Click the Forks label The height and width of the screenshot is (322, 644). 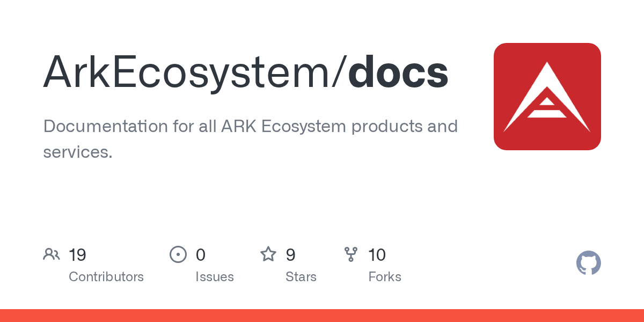tap(385, 277)
